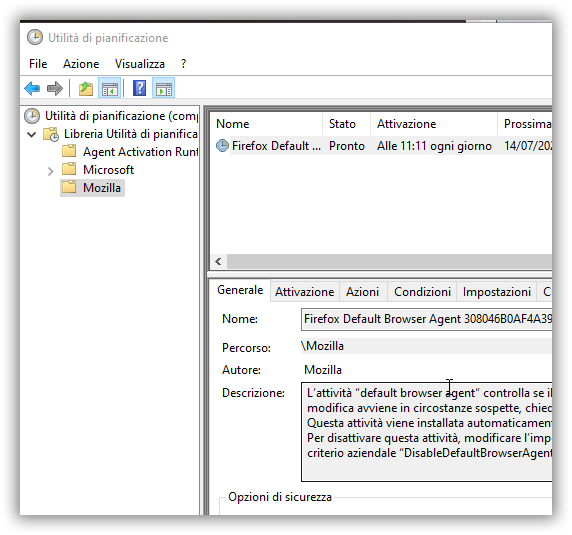The image size is (572, 535).
Task: Sort tasks by the Stato column header
Action: click(346, 124)
